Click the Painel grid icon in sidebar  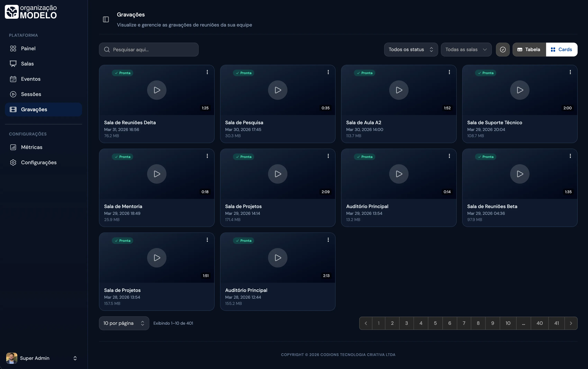pos(13,49)
